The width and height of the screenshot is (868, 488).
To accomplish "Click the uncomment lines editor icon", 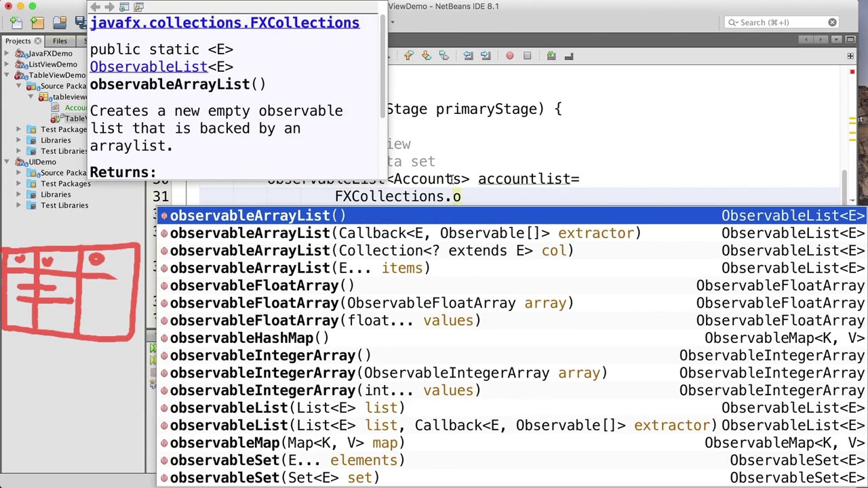I will [569, 56].
